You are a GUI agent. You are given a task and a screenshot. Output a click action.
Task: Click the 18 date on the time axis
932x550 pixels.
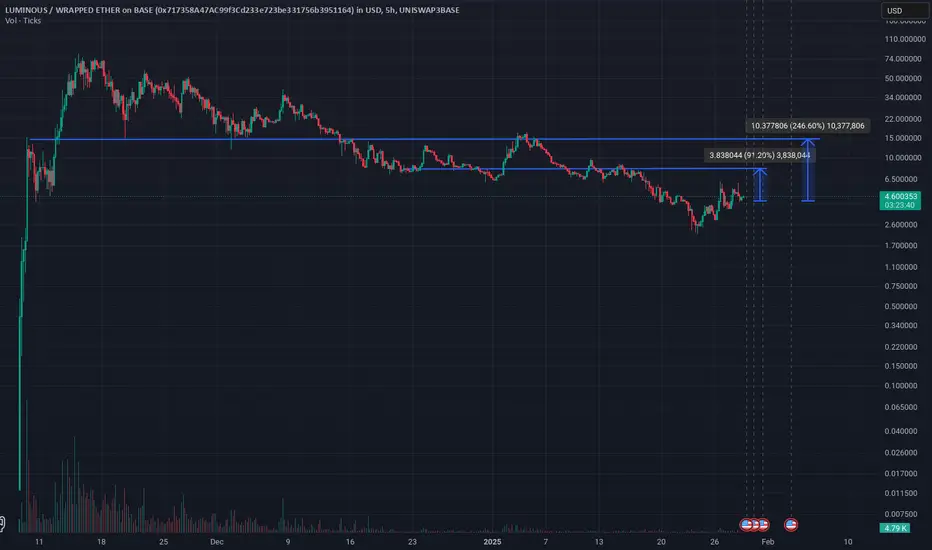(x=101, y=542)
